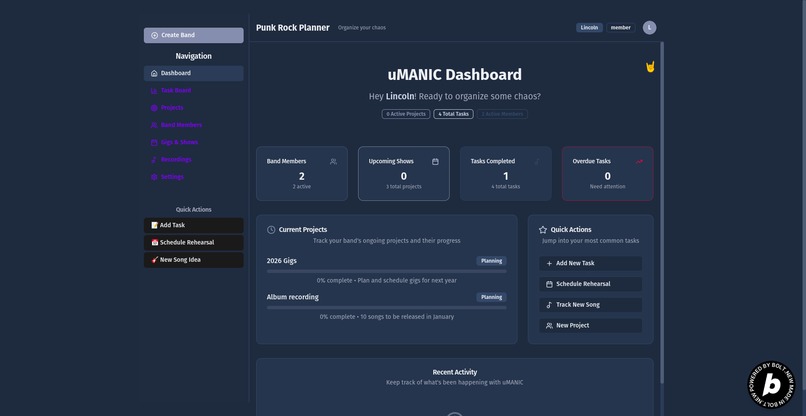
Task: Click calendar icon on Schedule Rehearsal button
Action: (549, 284)
